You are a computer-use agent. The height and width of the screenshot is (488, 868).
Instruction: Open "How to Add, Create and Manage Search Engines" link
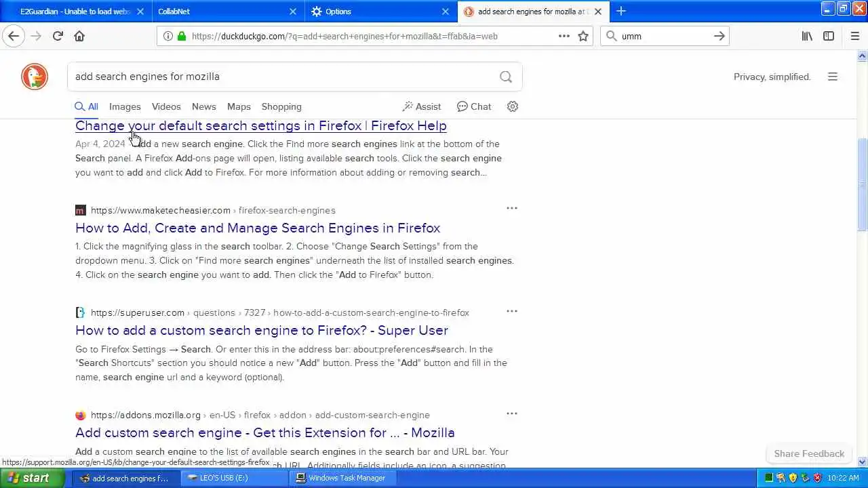(x=258, y=228)
